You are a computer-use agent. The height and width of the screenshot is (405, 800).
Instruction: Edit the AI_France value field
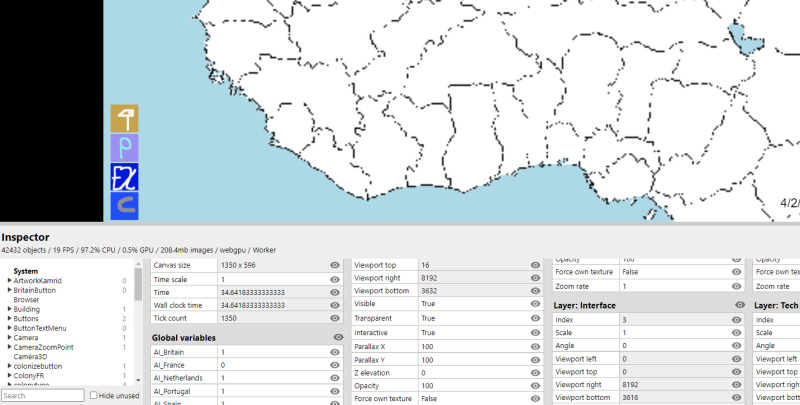(273, 365)
